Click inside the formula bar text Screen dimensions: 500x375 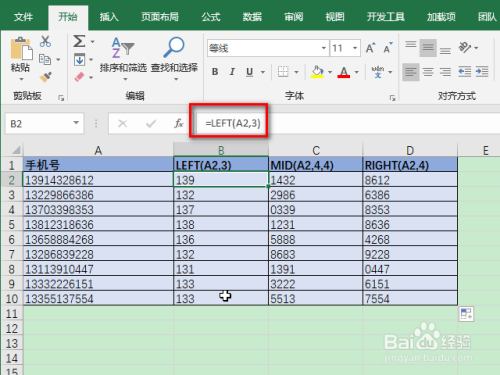pyautogui.click(x=233, y=123)
